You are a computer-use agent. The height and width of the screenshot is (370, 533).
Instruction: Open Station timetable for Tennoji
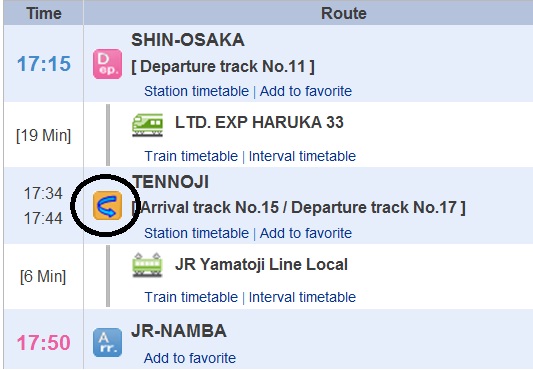coord(196,233)
